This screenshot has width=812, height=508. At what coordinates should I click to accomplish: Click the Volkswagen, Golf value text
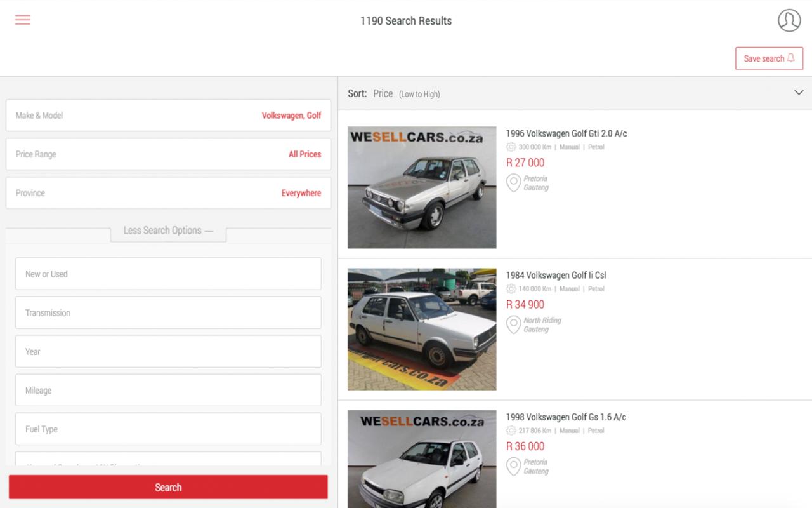point(291,116)
